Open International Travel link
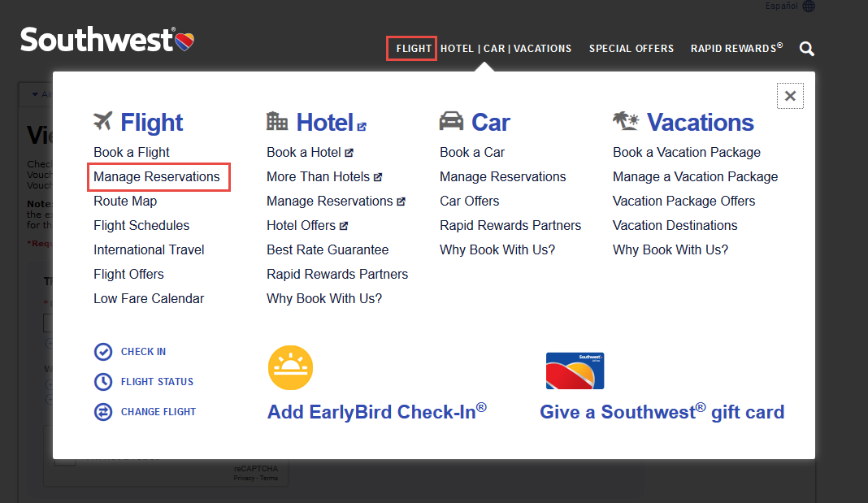The width and height of the screenshot is (868, 503). [149, 249]
